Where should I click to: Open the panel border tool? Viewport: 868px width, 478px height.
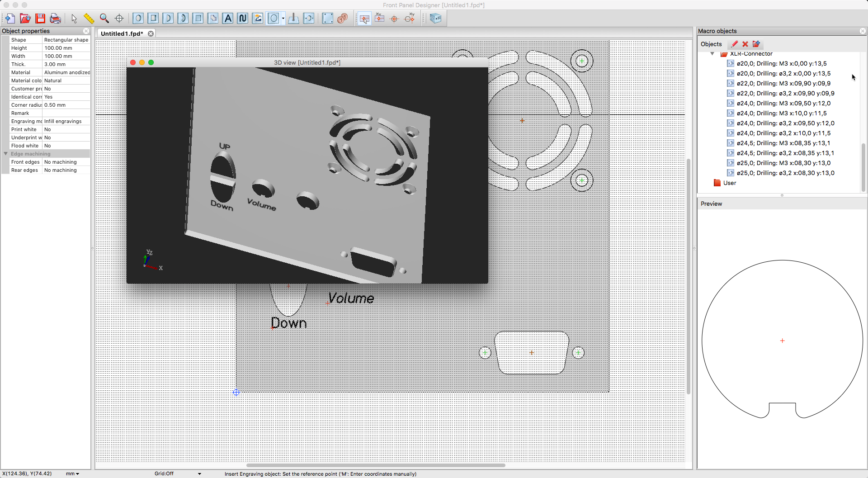(x=328, y=19)
